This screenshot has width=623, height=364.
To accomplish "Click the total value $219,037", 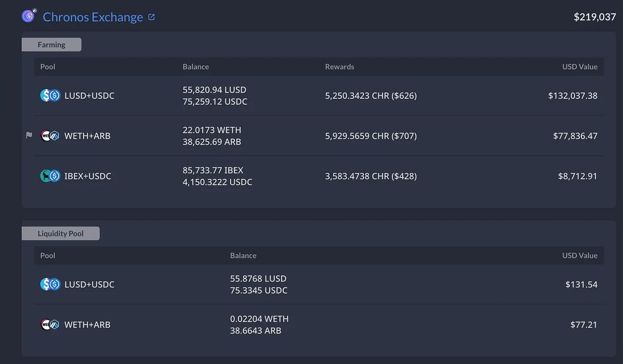I will (595, 17).
